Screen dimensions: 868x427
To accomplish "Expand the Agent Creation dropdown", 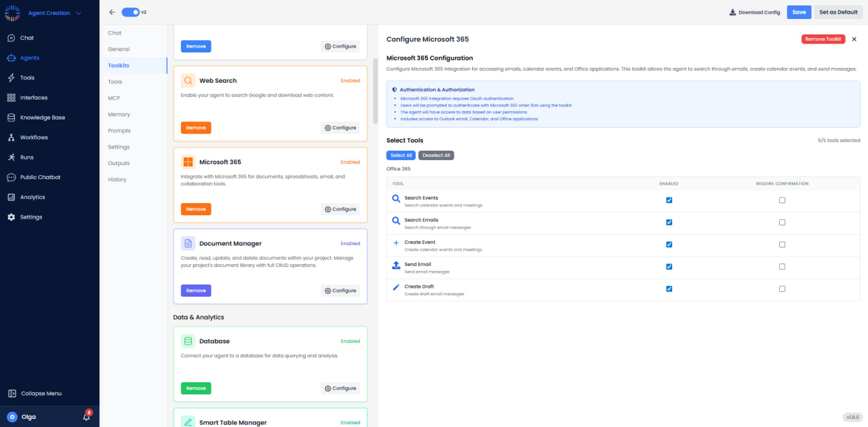I will (55, 13).
